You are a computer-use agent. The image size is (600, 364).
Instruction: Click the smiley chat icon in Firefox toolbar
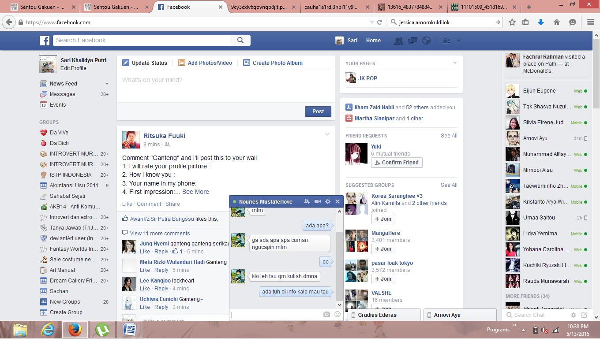click(573, 22)
